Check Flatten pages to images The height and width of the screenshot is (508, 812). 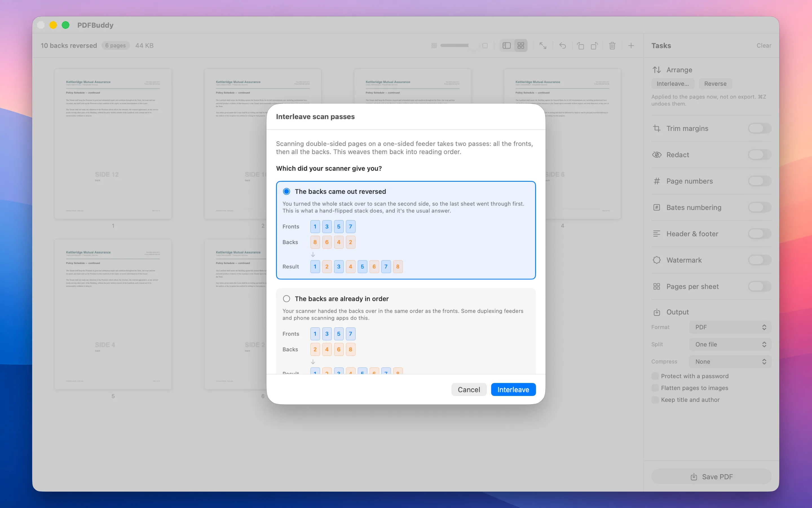click(x=655, y=388)
